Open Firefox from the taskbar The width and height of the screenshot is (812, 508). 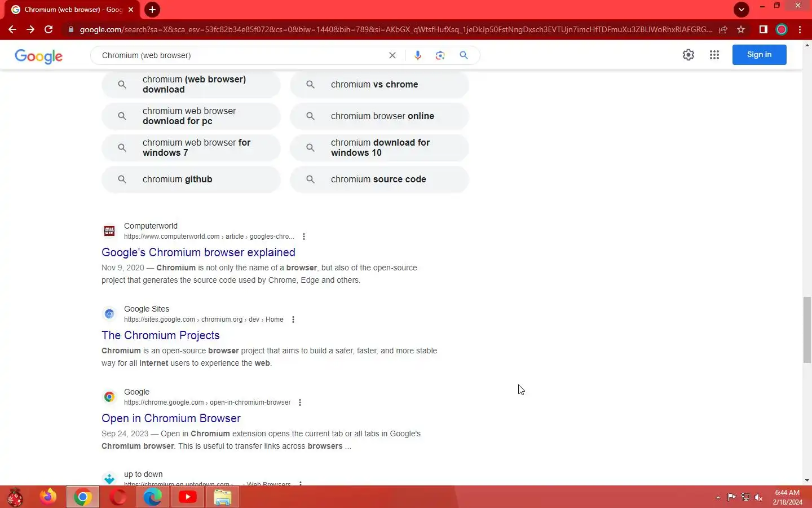[48, 497]
